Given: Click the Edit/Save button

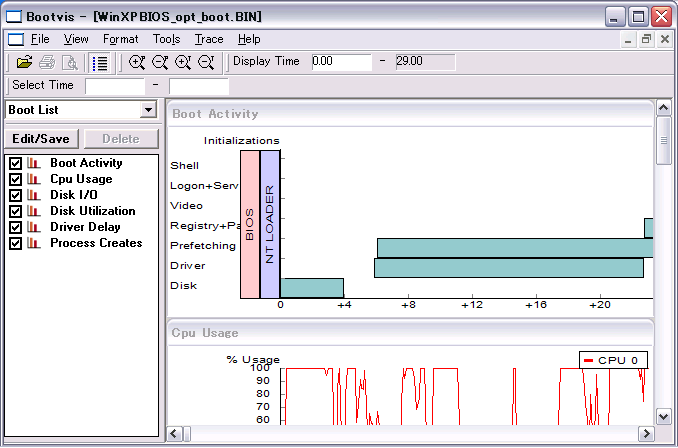Looking at the screenshot, I should (x=41, y=139).
